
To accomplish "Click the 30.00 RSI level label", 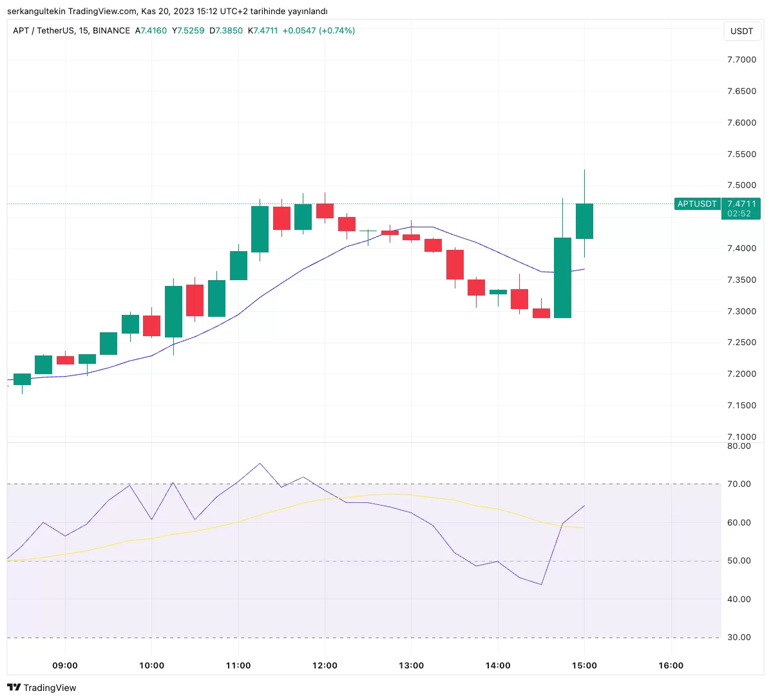I will click(x=739, y=638).
